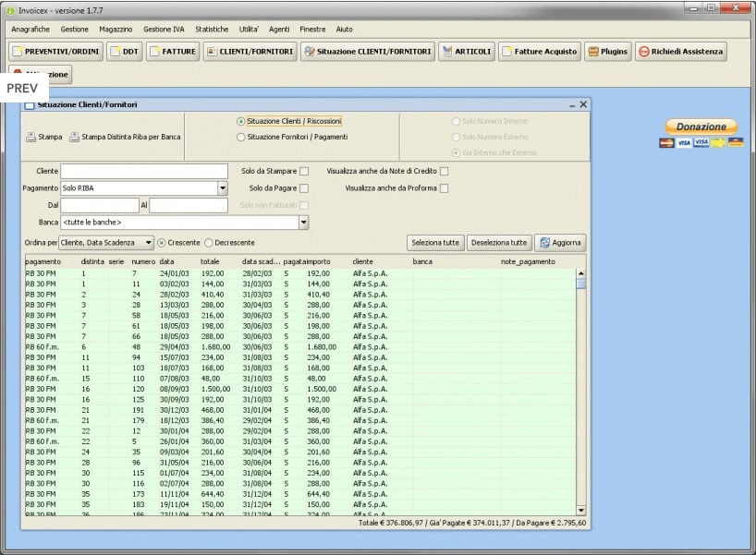Click into the Cliente input field
Viewport: 756px width, 555px height.
click(x=144, y=171)
